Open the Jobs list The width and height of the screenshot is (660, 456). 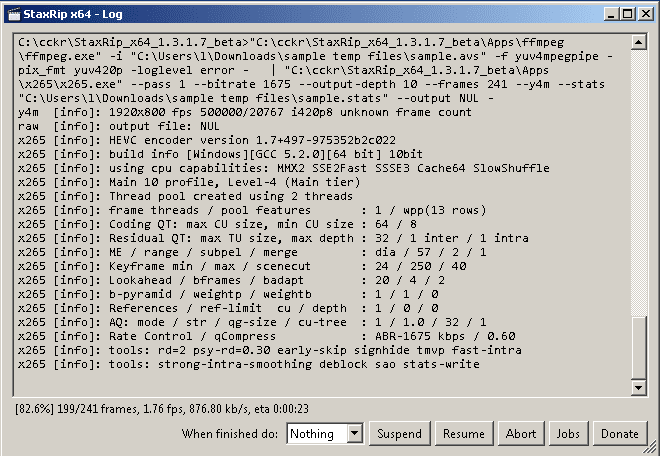(568, 433)
